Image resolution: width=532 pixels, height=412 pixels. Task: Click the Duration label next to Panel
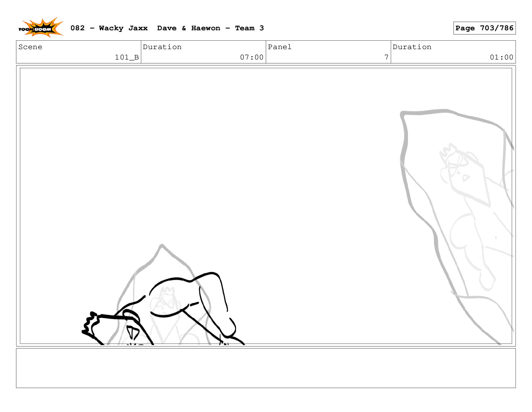412,47
